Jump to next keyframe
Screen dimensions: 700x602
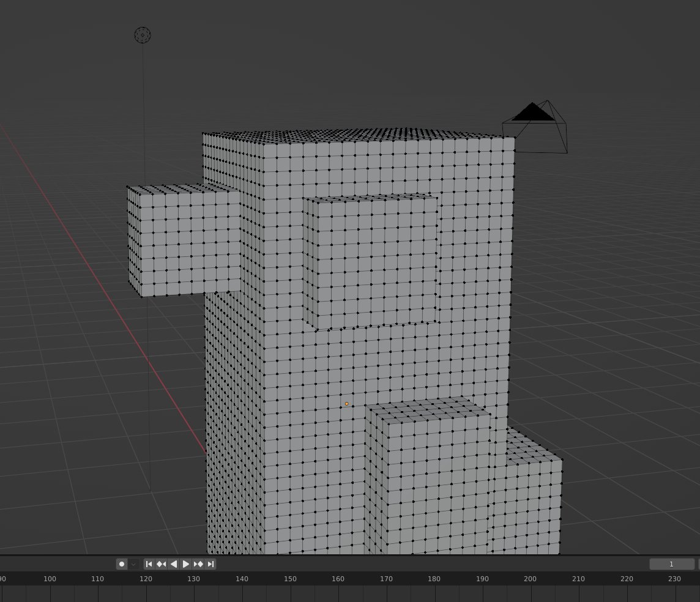point(198,564)
